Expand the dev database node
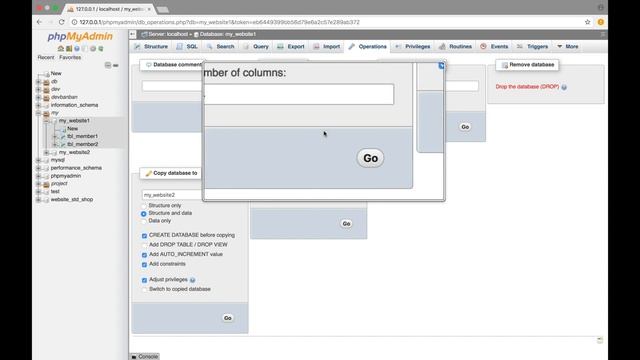The height and width of the screenshot is (360, 640). coord(38,89)
